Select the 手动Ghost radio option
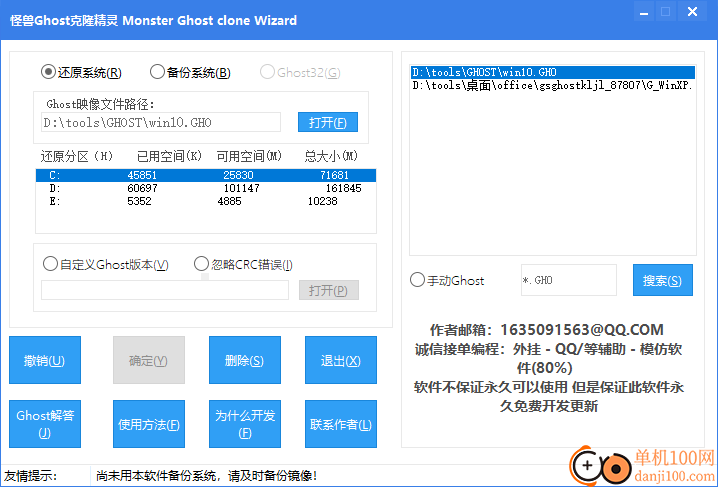Image resolution: width=718 pixels, height=487 pixels. click(x=447, y=280)
